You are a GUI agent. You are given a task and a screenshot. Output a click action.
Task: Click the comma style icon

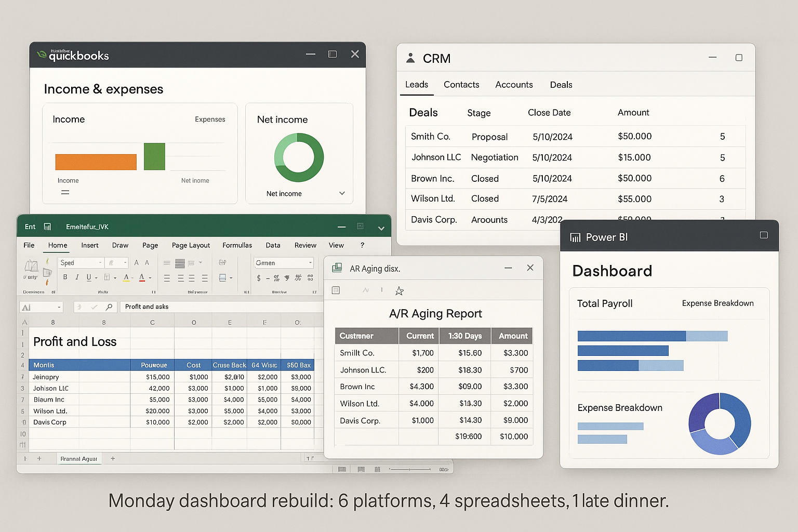[287, 278]
